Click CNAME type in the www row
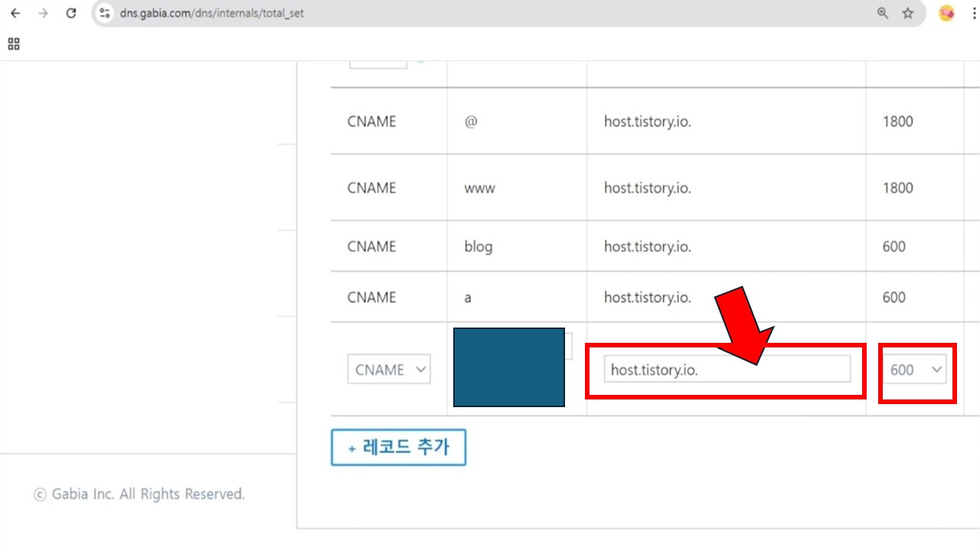 pyautogui.click(x=371, y=188)
